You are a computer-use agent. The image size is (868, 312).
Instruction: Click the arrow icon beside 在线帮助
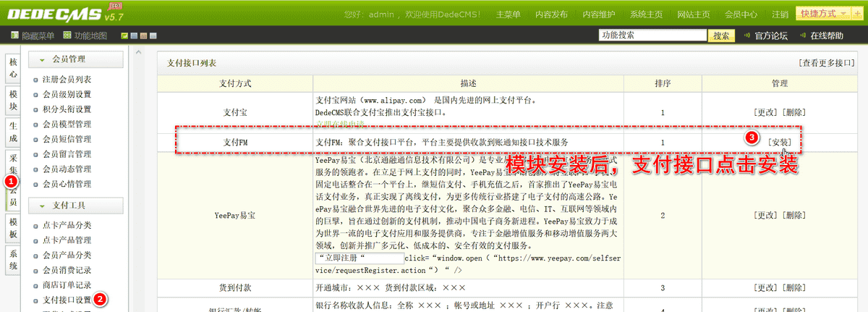(x=801, y=35)
